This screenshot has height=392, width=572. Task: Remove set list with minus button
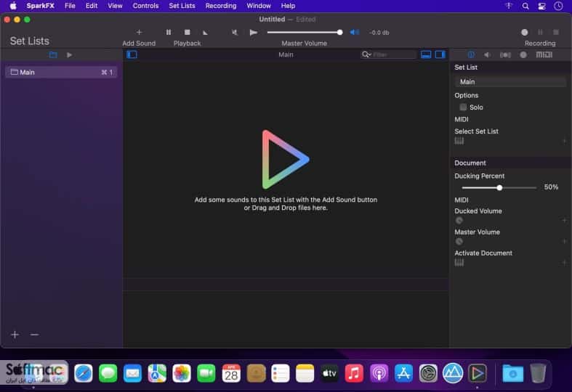coord(34,335)
